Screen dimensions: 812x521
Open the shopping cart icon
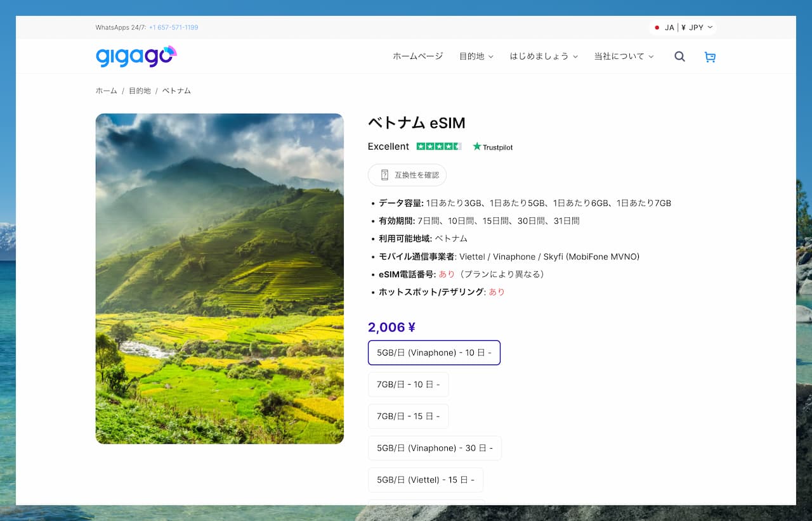(710, 57)
